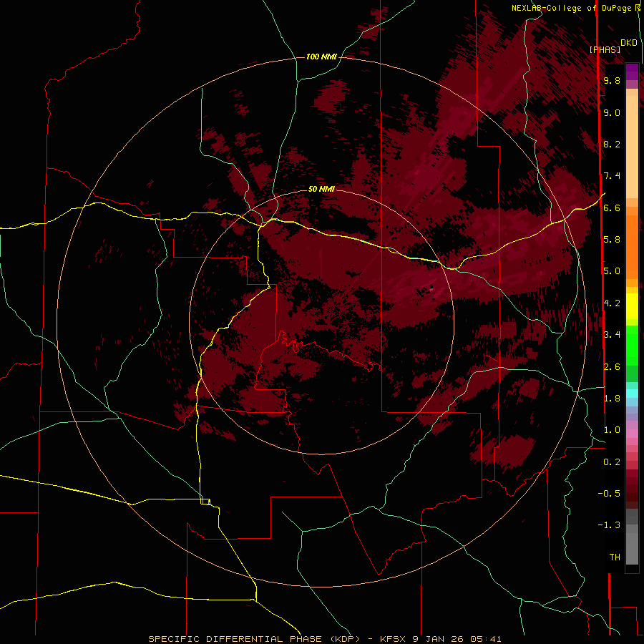Screen dimensions: 644x644
Task: Click the yellow segment of the color bar
Action: coord(632,306)
